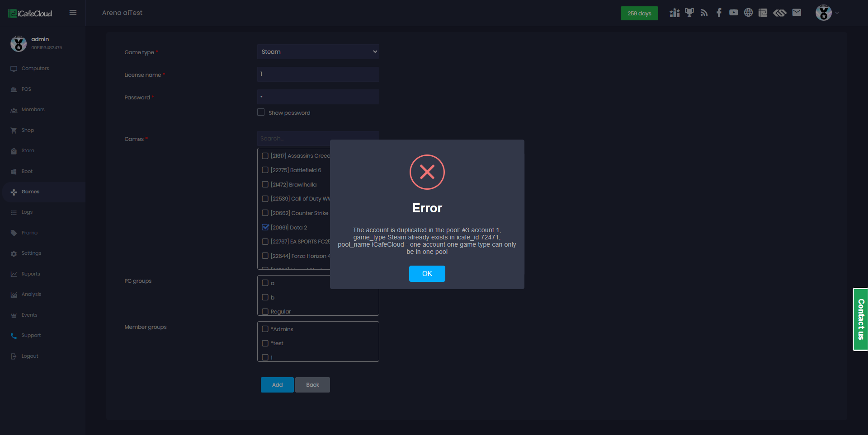
Task: Check the EA SPORTS FC25 checkbox
Action: coord(265,242)
